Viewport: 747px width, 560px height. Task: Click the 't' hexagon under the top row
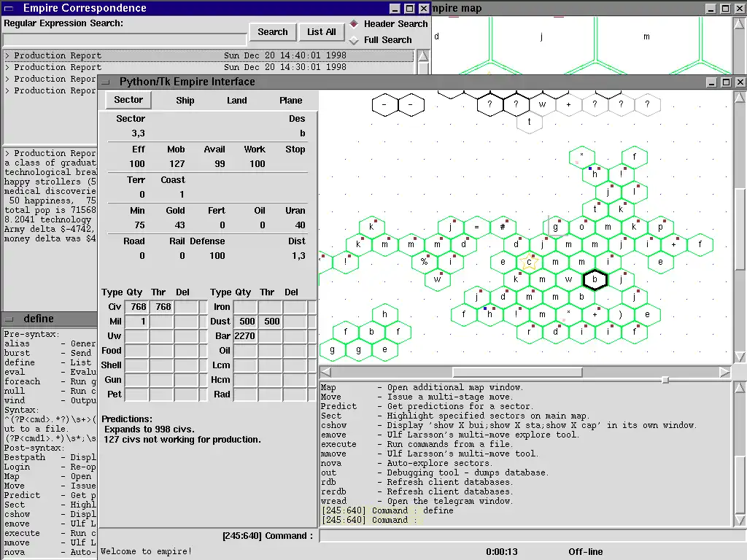(x=529, y=122)
